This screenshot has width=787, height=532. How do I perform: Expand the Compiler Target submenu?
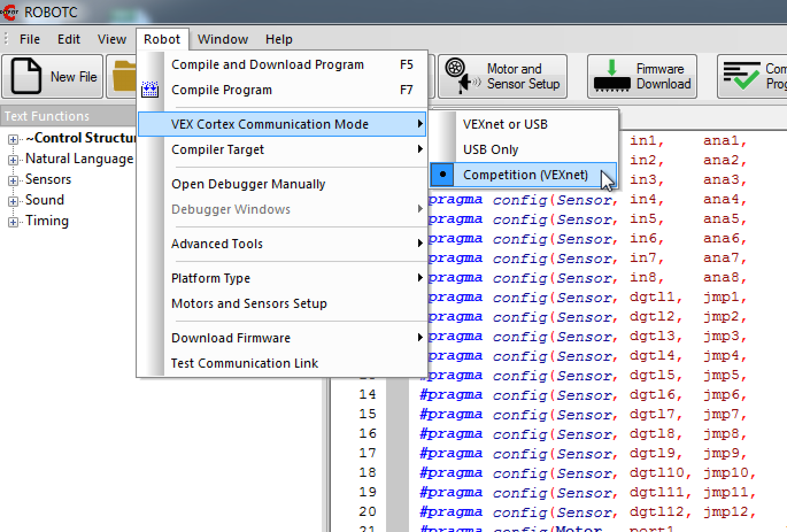point(281,149)
